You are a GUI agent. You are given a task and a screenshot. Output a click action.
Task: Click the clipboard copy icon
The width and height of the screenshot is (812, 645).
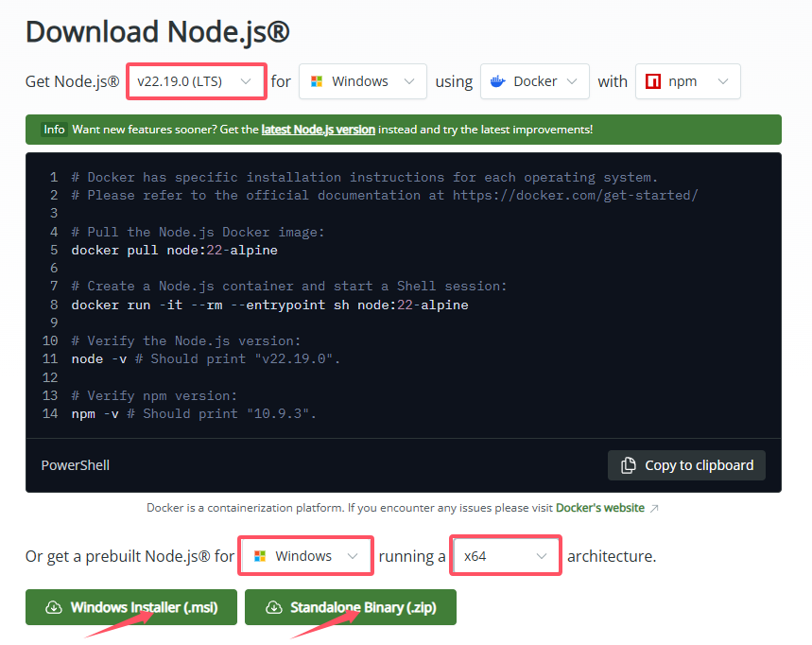tap(629, 465)
